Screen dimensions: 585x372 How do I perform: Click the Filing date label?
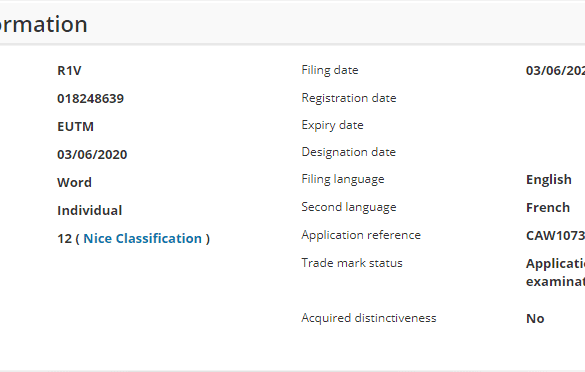click(330, 70)
